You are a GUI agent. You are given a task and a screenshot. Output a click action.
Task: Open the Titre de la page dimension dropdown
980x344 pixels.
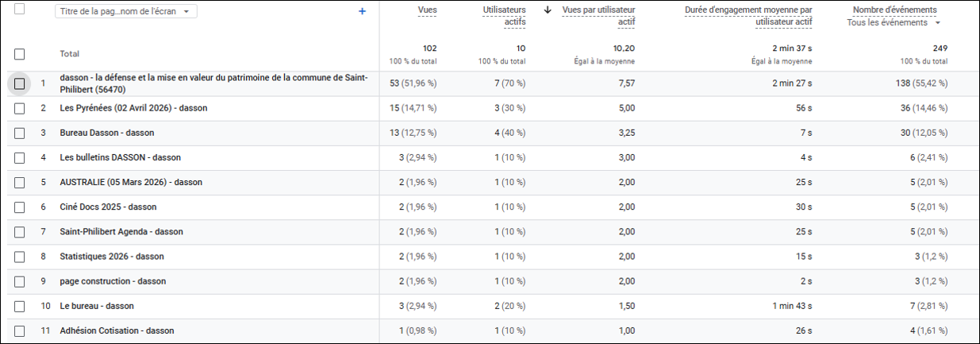pyautogui.click(x=125, y=12)
